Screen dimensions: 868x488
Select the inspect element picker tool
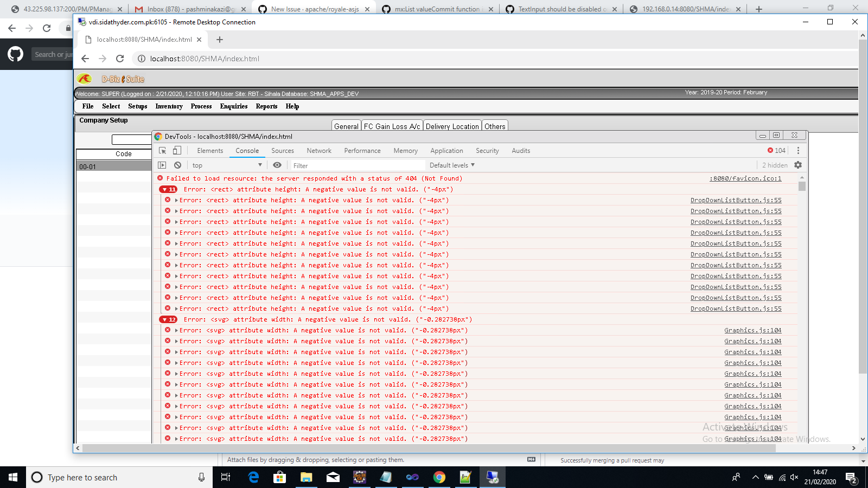click(x=162, y=150)
